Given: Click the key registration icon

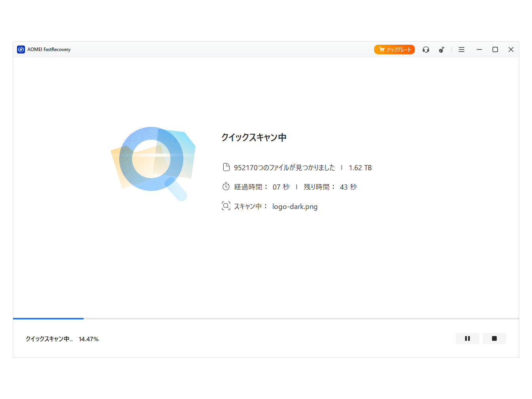Looking at the screenshot, I should point(442,49).
